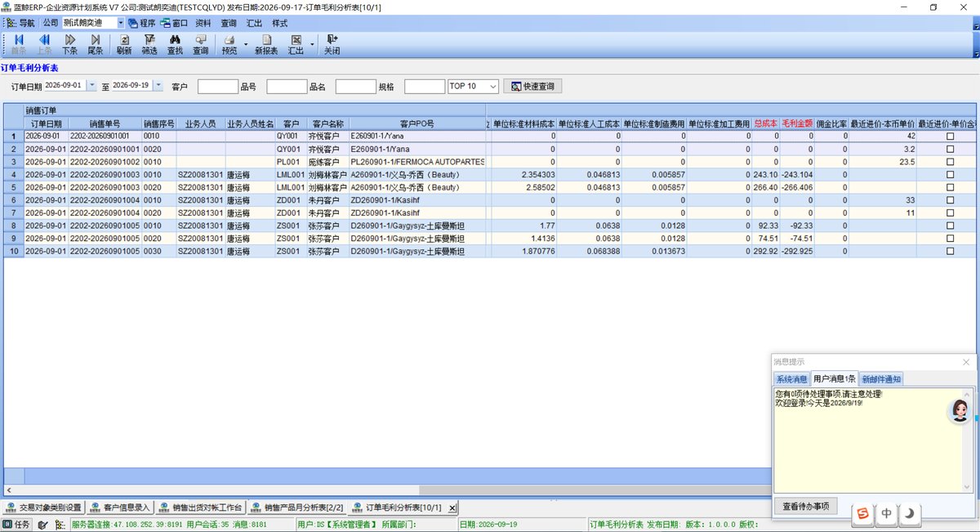
Task: Tick the 最近进价-单价含税 checkbox in row 1
Action: pos(950,136)
